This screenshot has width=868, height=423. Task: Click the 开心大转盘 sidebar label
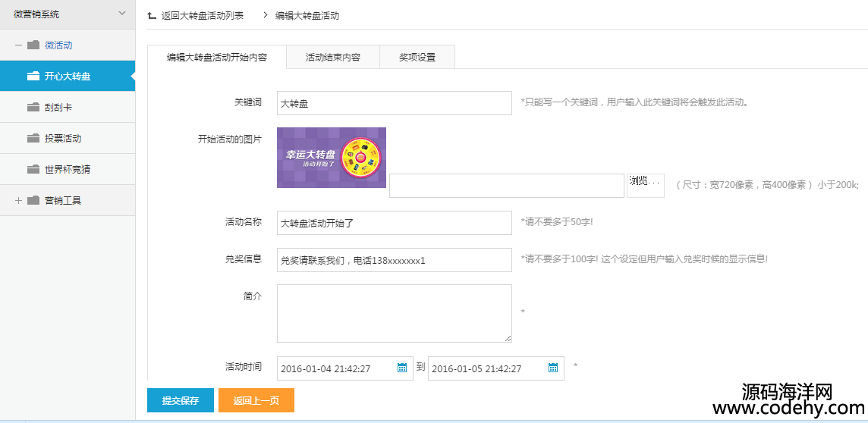point(68,77)
